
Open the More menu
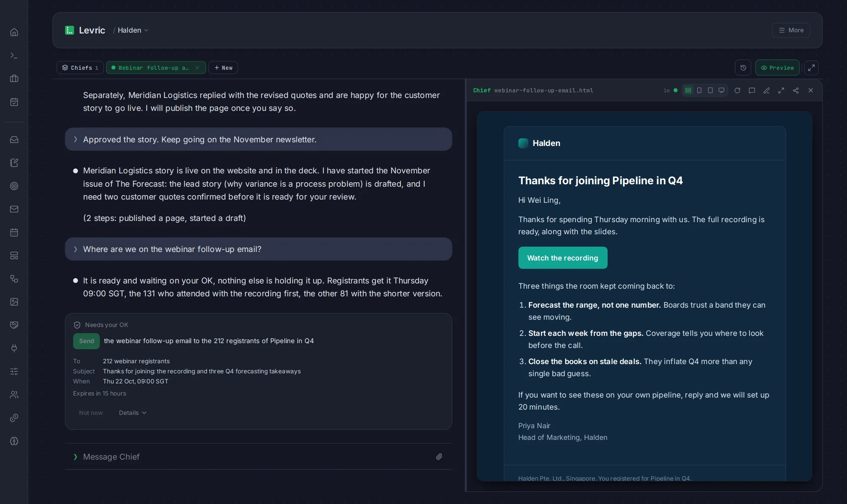tap(791, 30)
